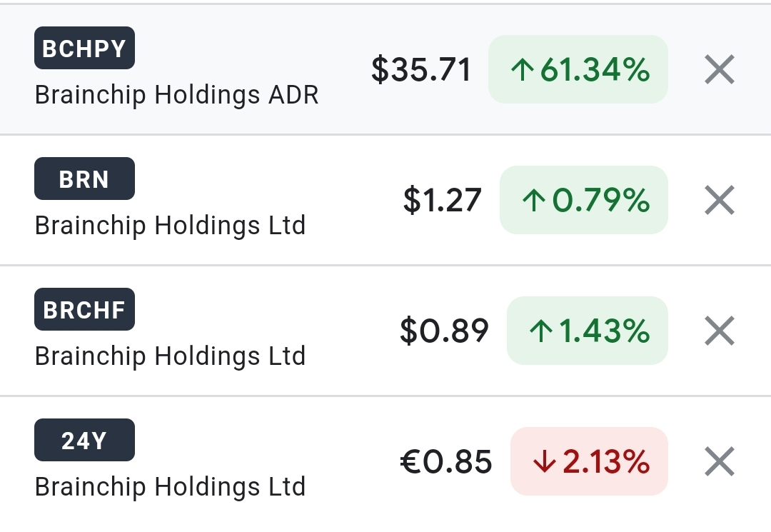Click the €0.85 price
This screenshot has height=532, width=771.
(445, 462)
